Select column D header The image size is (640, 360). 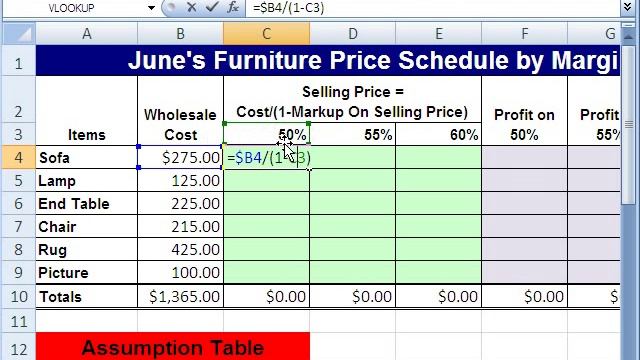(353, 33)
